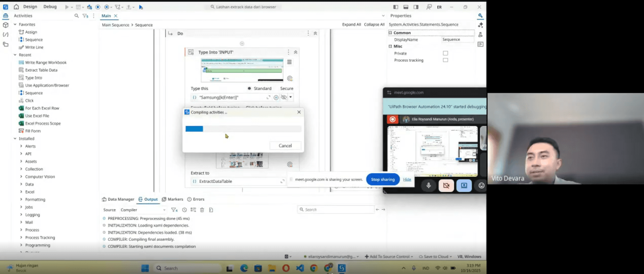Open Microsoft Edge from taskbar

(x=244, y=268)
